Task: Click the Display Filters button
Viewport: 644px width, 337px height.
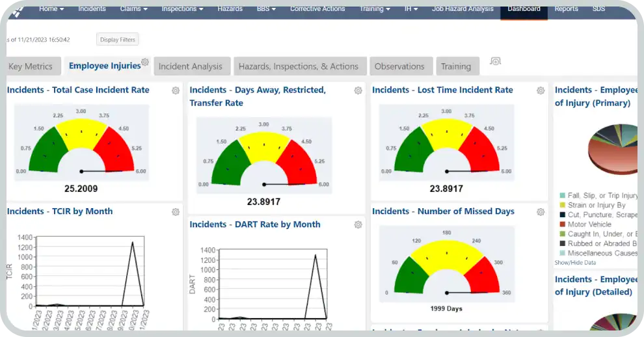Action: pyautogui.click(x=117, y=40)
